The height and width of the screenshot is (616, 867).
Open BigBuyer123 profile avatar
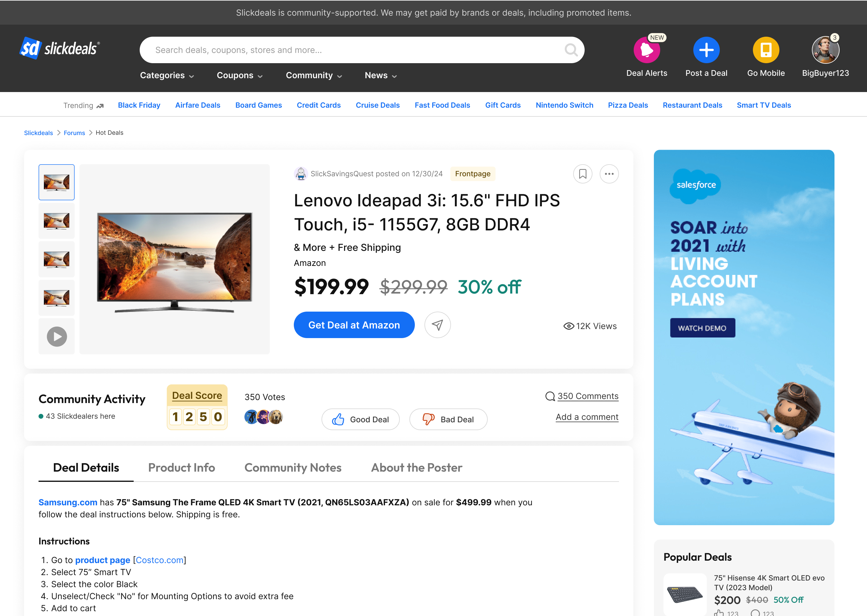pyautogui.click(x=825, y=50)
